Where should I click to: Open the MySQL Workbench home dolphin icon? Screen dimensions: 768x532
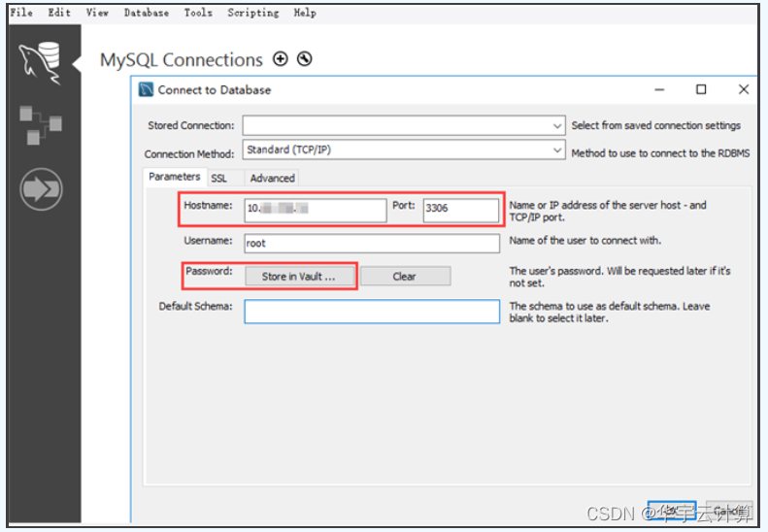pyautogui.click(x=40, y=63)
